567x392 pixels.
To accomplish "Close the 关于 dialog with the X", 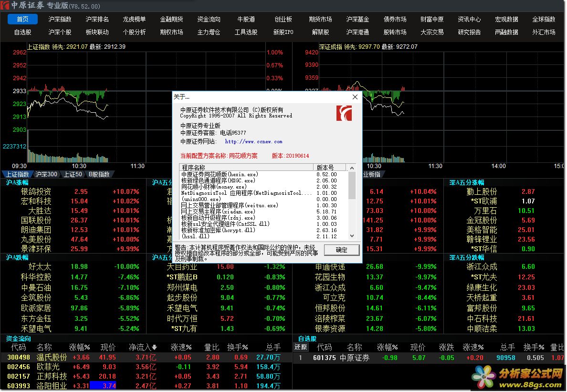I will click(355, 97).
